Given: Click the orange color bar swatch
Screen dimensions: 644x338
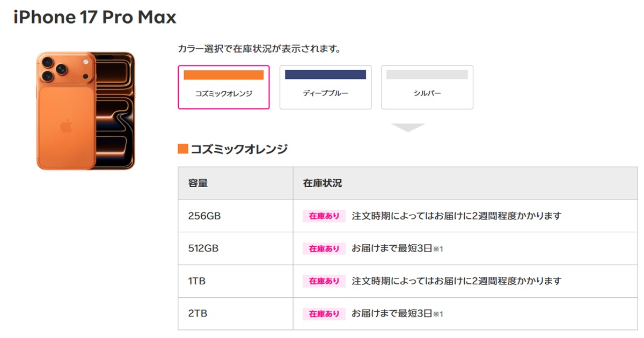Looking at the screenshot, I should (223, 75).
